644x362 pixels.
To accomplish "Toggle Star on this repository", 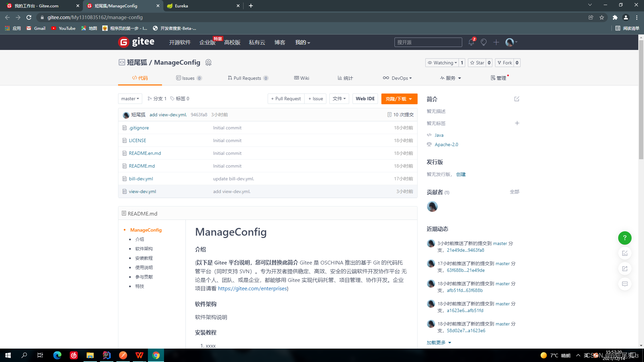I will pos(477,63).
